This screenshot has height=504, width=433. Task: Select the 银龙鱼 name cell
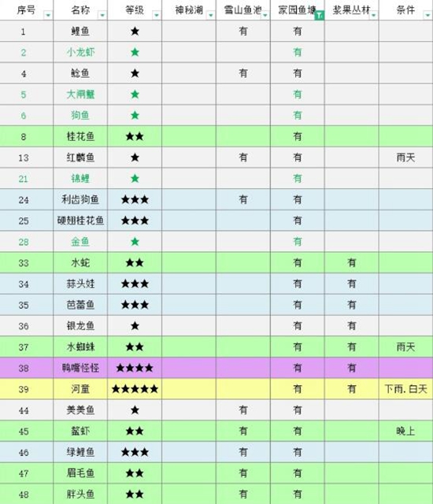tap(80, 325)
